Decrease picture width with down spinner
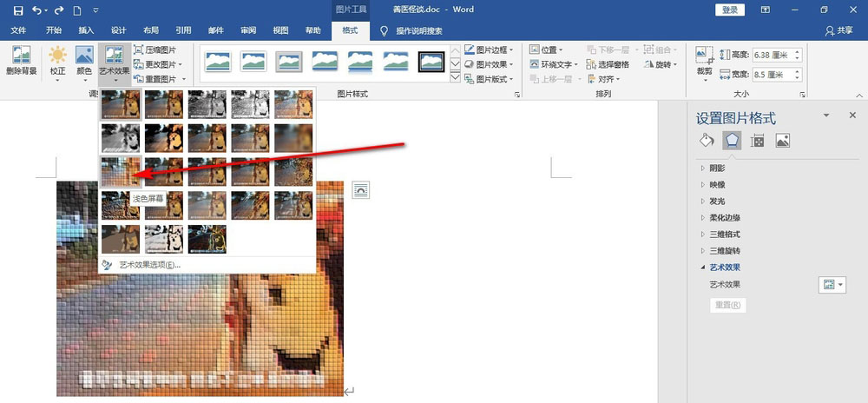Viewport: 868px width, 403px height. (x=798, y=77)
